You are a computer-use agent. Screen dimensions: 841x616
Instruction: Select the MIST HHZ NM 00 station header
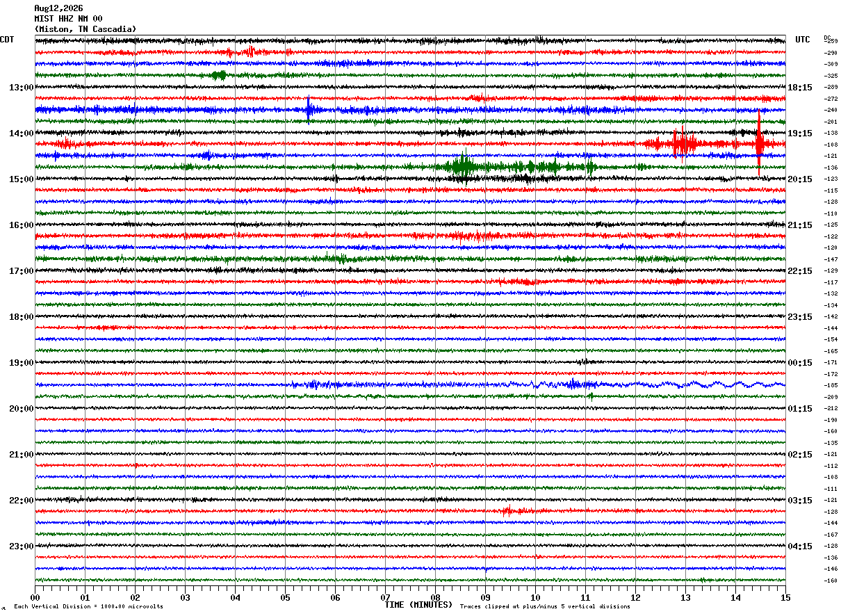click(x=68, y=19)
